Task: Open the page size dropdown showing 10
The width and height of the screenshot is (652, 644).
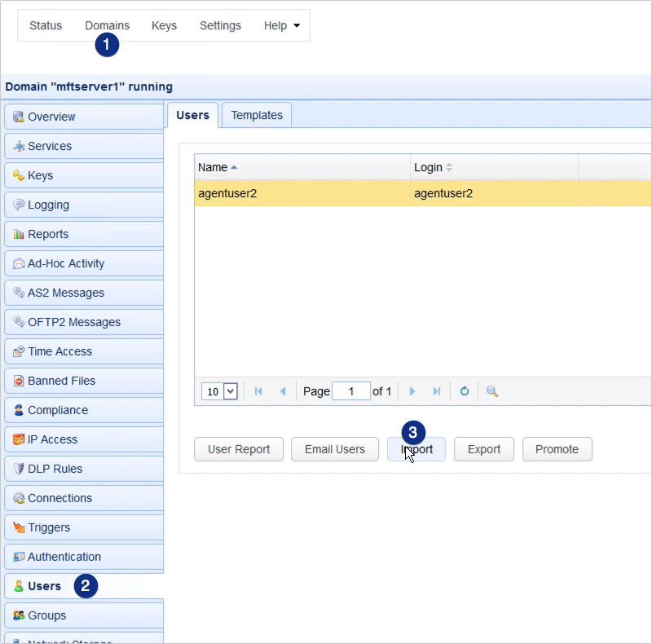Action: click(x=218, y=391)
